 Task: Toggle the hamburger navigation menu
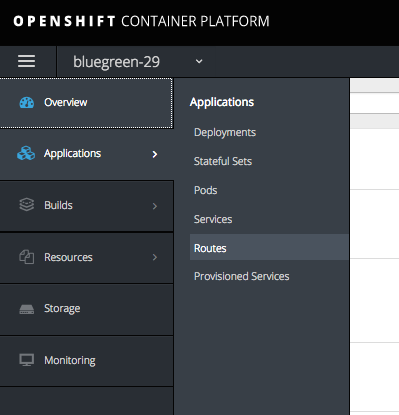pos(26,61)
